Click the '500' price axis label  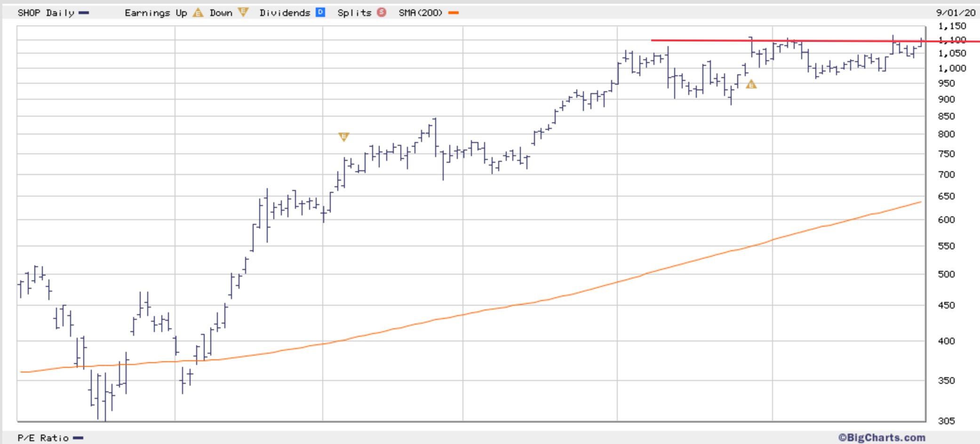click(x=947, y=274)
